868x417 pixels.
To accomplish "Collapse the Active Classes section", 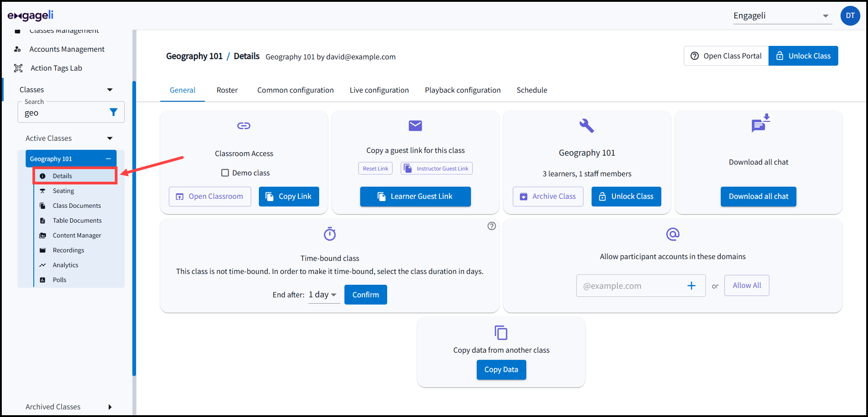I will 110,138.
